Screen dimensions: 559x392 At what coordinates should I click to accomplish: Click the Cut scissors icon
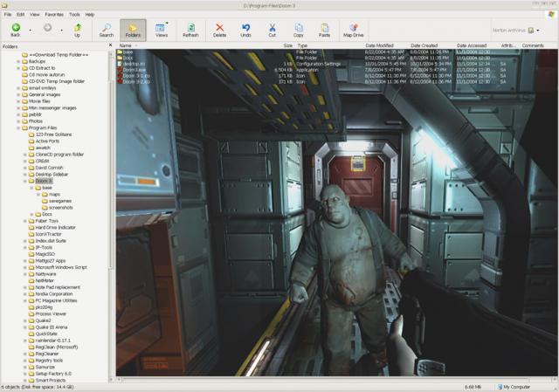point(272,31)
